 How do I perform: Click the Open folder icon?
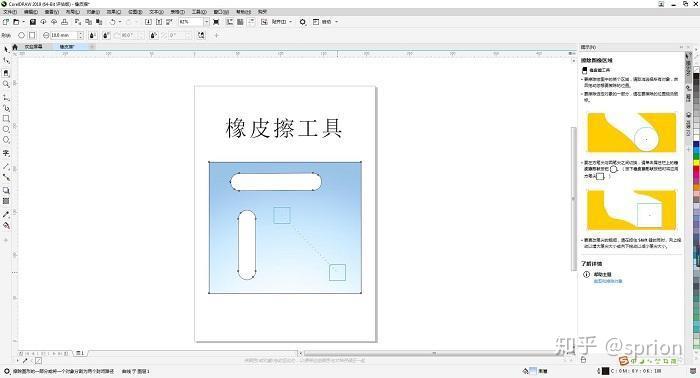point(16,22)
